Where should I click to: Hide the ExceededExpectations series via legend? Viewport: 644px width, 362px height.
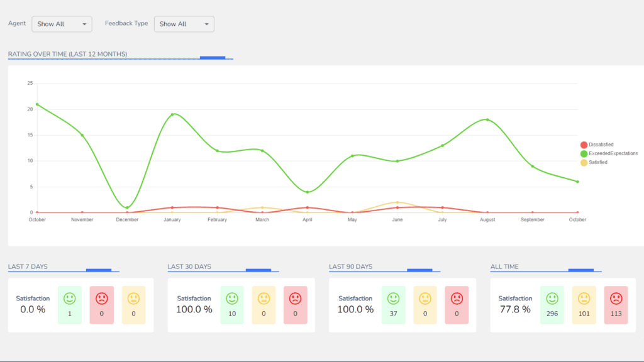[x=609, y=153]
